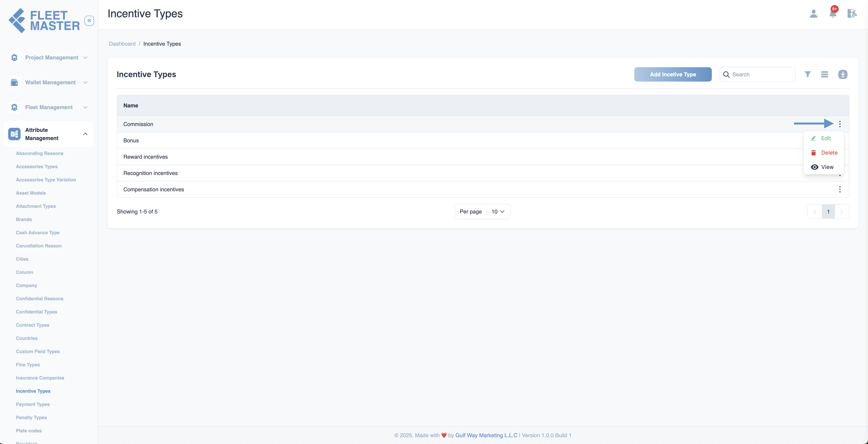Expand Project Management menu

tap(85, 58)
